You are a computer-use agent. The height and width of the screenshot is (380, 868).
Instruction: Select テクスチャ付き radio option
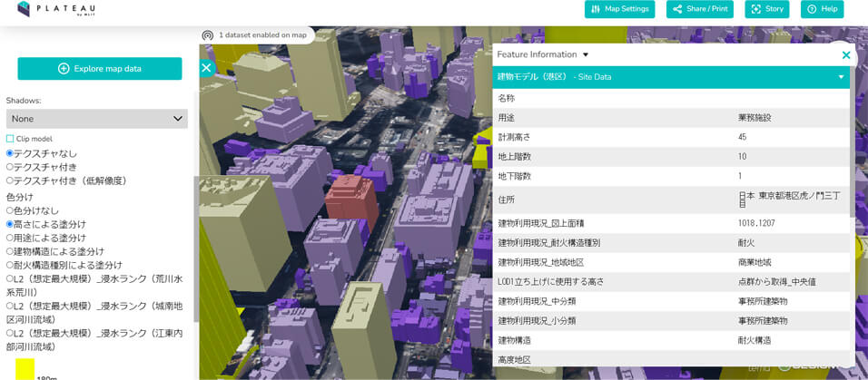click(x=10, y=167)
